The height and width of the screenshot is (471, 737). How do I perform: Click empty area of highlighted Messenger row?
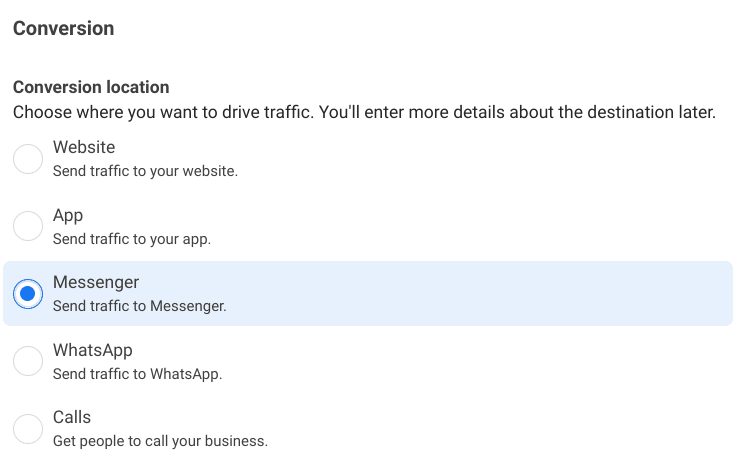tap(470, 294)
